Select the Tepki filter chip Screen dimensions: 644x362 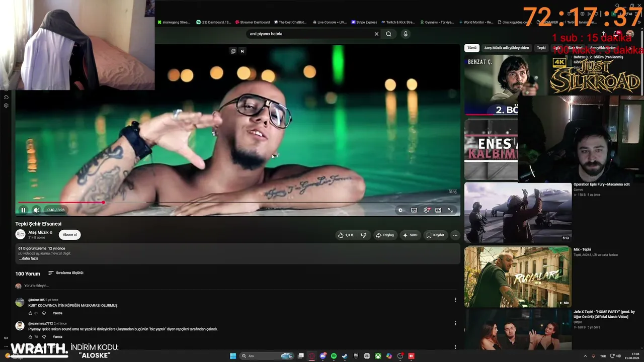[541, 48]
